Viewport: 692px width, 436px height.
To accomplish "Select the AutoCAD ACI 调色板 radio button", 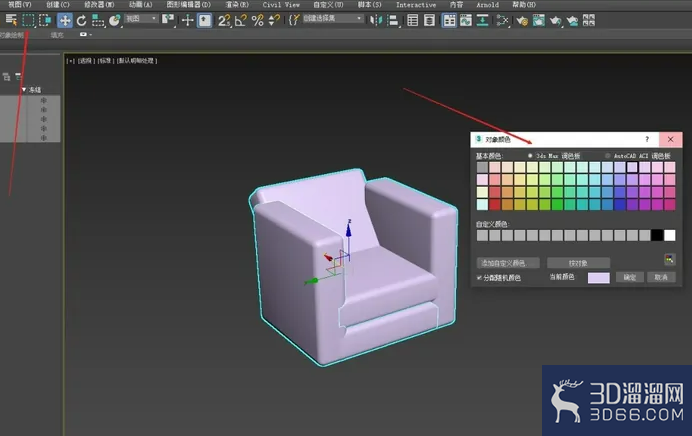I will point(608,156).
